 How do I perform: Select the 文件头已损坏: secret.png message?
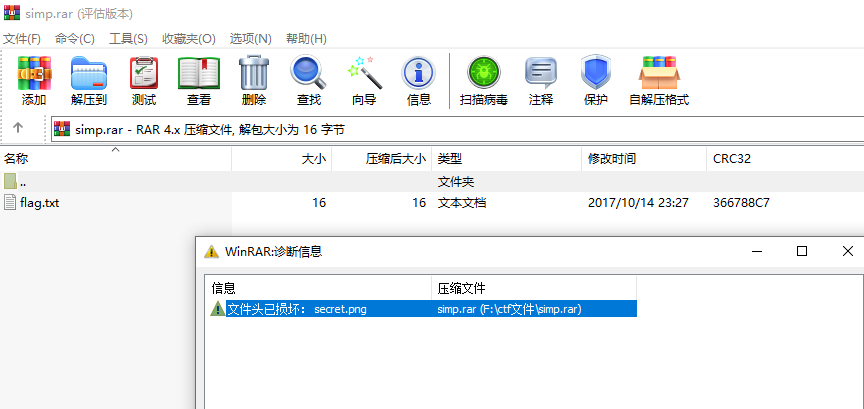click(297, 309)
